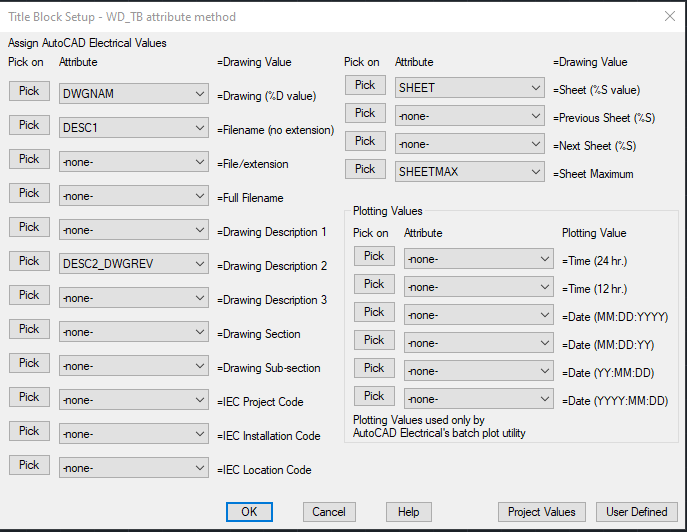
Task: Click Pick button for Sheet Maximum
Action: tap(365, 169)
